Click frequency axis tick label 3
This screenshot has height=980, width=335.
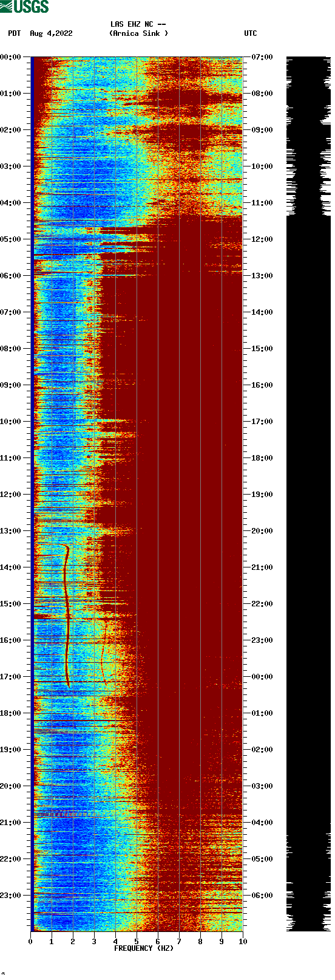[94, 941]
